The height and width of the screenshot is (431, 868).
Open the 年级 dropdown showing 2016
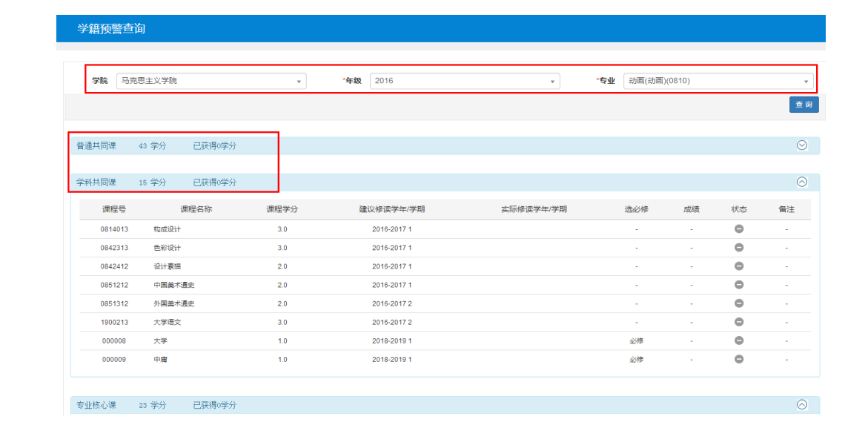(x=465, y=81)
